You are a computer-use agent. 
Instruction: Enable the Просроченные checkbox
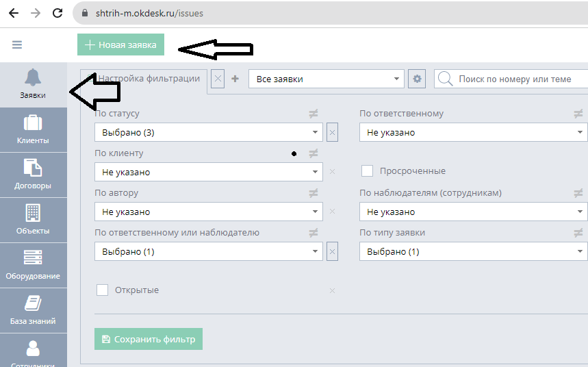click(x=367, y=170)
